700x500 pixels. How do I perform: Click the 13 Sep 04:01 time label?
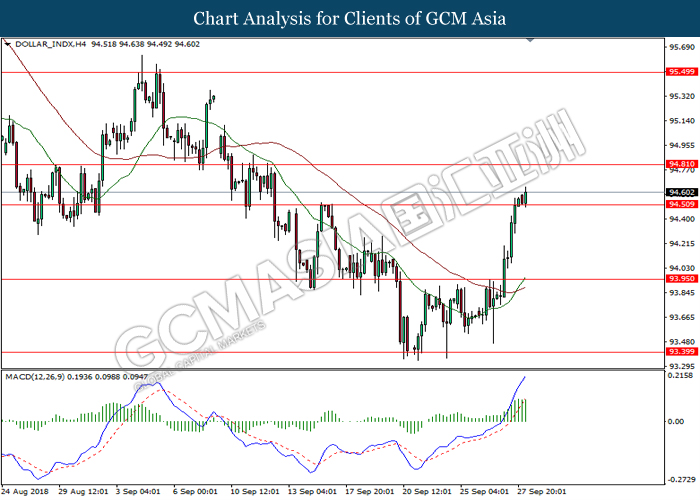click(x=312, y=492)
